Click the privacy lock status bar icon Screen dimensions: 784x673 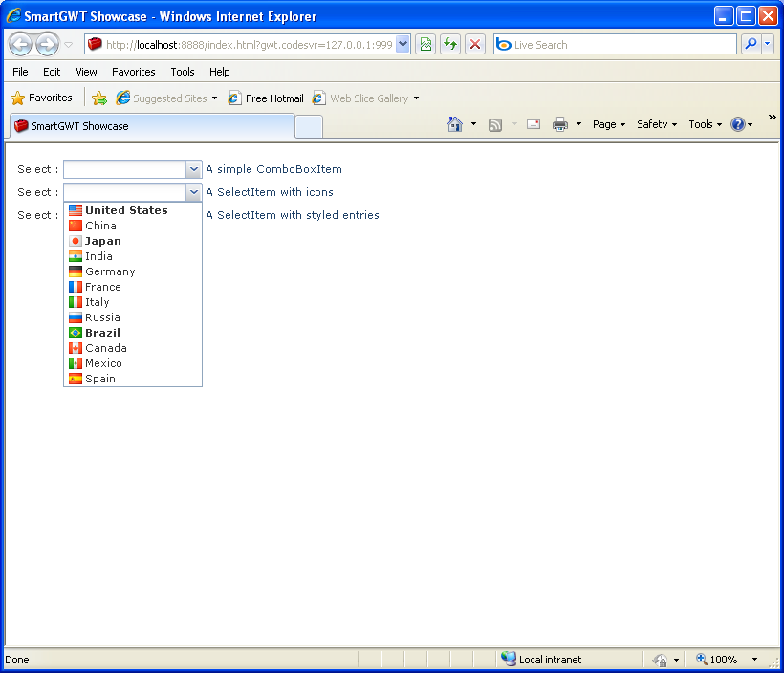point(660,660)
